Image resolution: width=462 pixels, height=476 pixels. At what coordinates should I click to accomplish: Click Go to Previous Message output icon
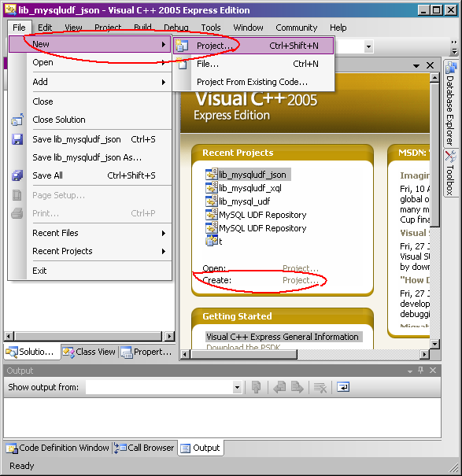[279, 387]
